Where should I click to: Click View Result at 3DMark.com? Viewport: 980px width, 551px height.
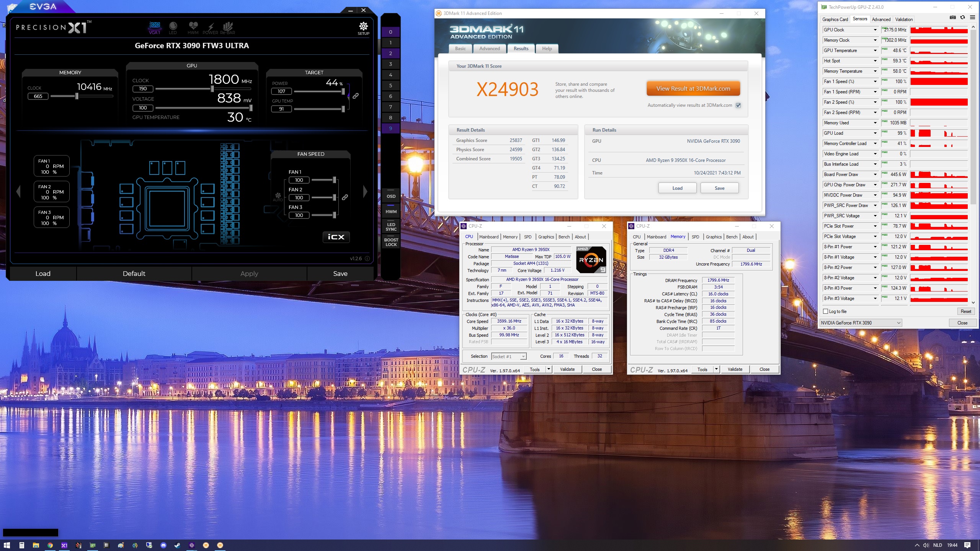693,88
